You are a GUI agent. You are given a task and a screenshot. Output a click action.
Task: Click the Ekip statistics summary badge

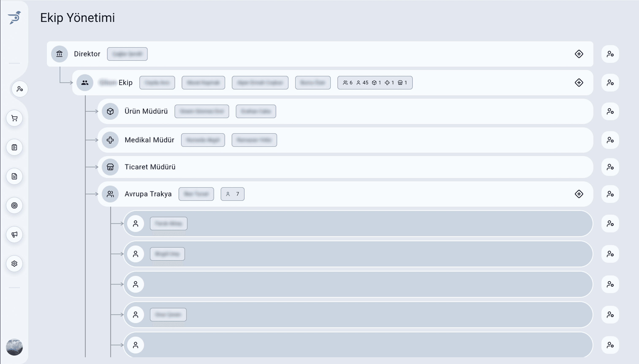tap(375, 83)
